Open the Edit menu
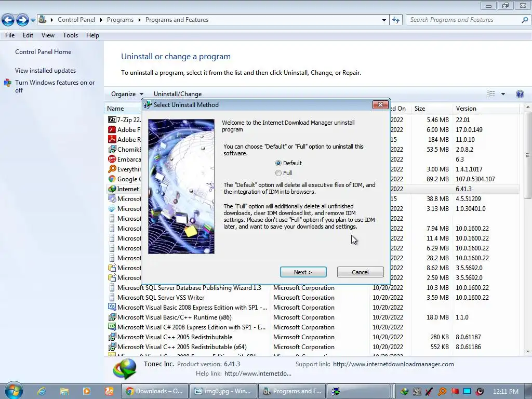The image size is (532, 399). tap(28, 35)
